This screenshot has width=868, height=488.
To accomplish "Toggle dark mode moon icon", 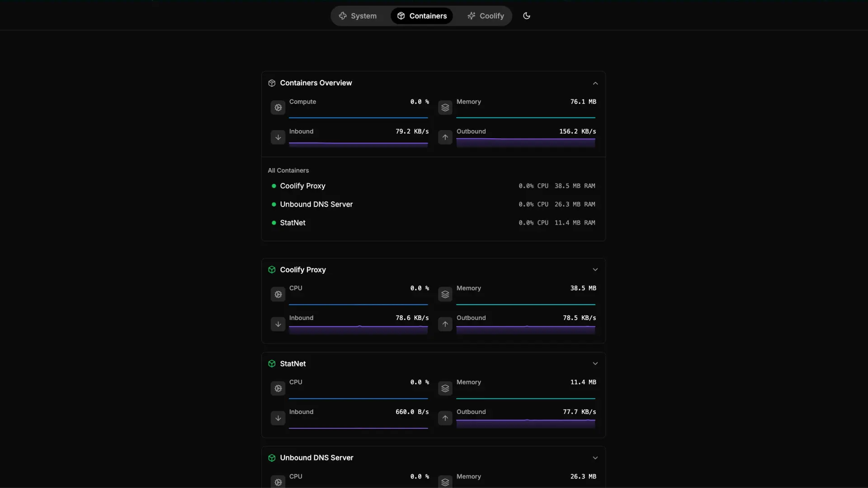I will (527, 16).
